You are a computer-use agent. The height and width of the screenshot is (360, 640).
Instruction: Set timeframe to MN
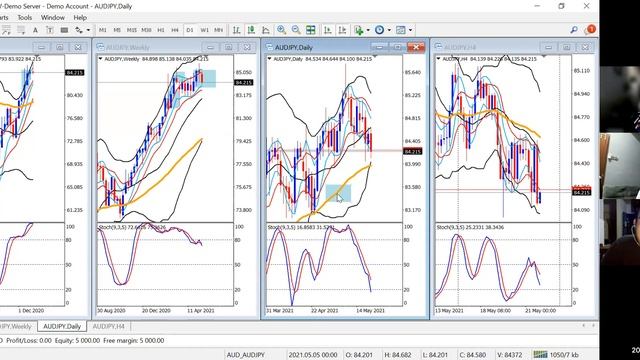tap(219, 30)
